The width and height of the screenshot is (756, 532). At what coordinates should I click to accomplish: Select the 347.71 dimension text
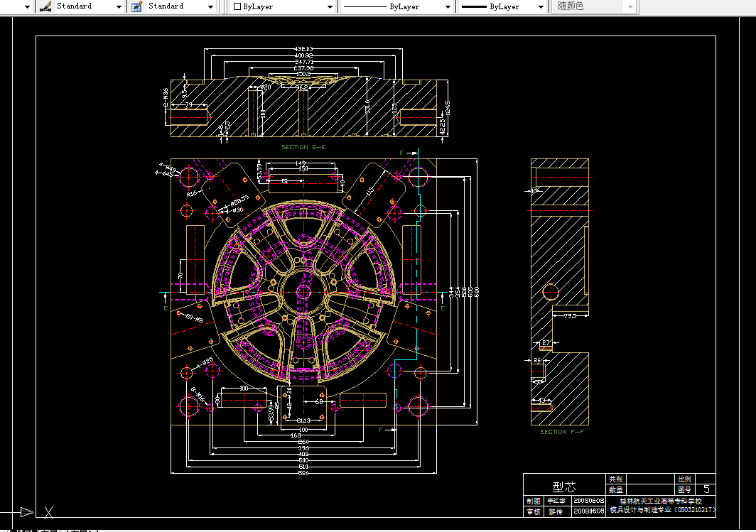304,62
